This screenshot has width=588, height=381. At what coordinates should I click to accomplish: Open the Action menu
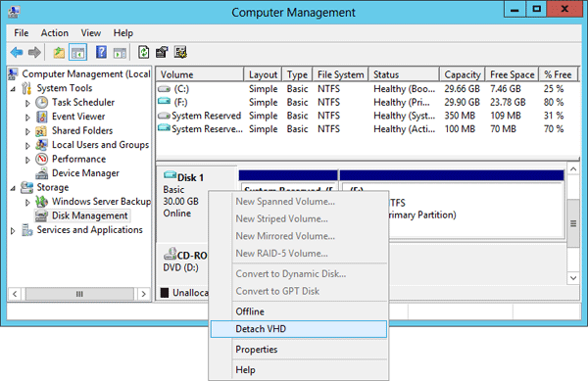click(x=55, y=33)
